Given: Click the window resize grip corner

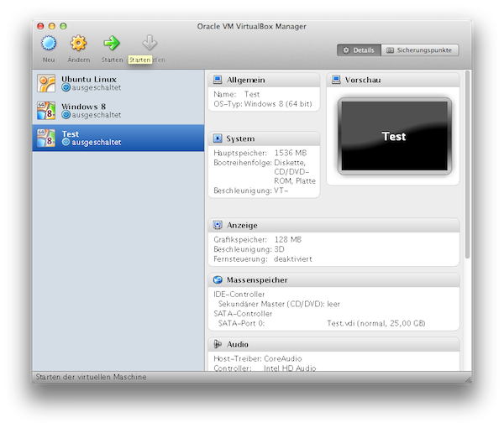Looking at the screenshot, I should point(468,379).
